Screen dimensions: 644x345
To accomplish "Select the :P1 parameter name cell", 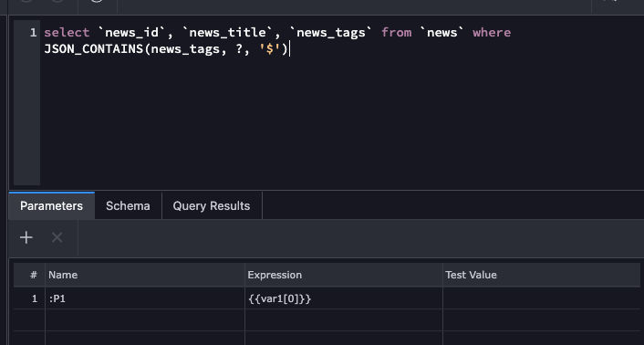I will [145, 298].
